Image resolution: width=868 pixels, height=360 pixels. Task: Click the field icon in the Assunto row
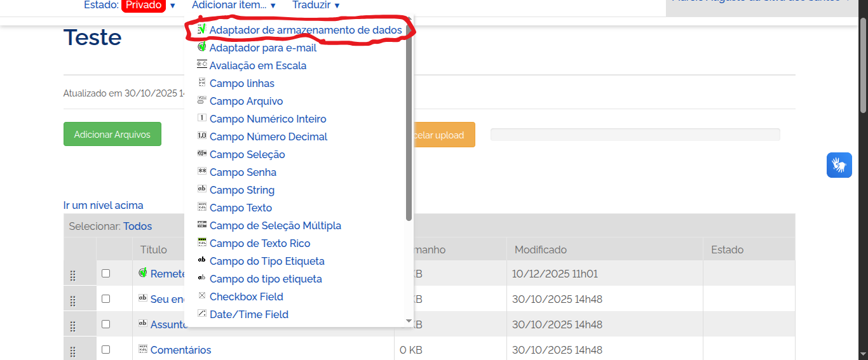[x=143, y=323]
